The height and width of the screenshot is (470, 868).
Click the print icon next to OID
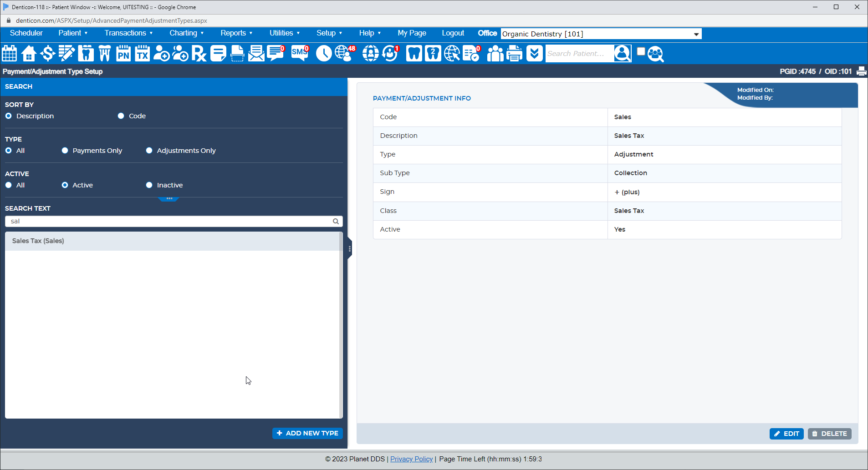point(861,71)
